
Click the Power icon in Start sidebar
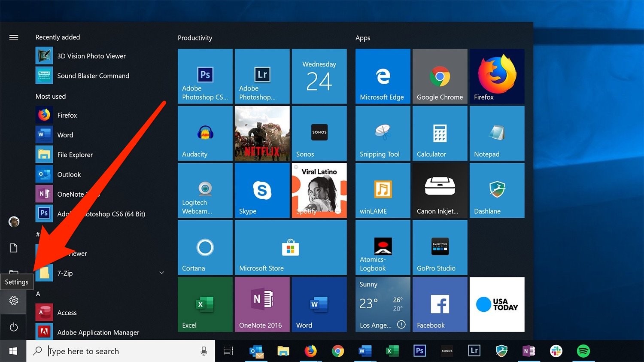pos(14,327)
